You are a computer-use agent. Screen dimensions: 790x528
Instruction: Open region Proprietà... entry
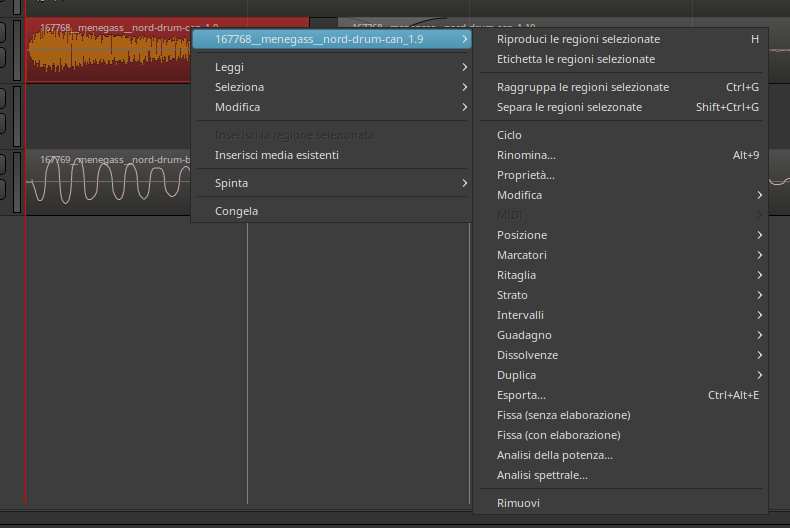tap(525, 175)
